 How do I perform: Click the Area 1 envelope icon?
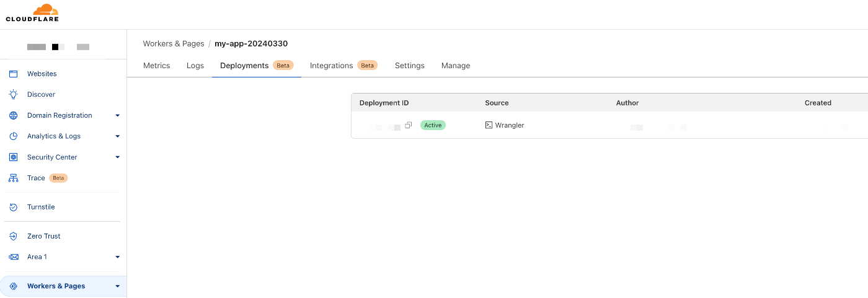click(x=13, y=256)
